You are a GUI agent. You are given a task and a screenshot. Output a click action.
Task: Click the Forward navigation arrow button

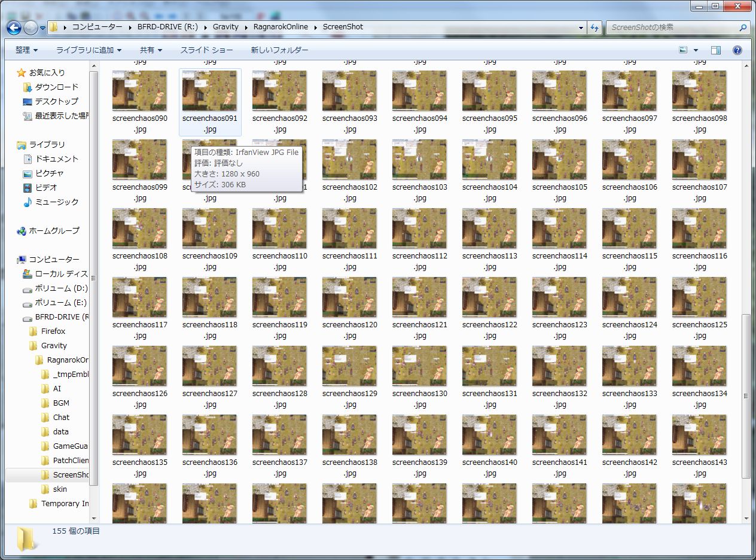31,27
